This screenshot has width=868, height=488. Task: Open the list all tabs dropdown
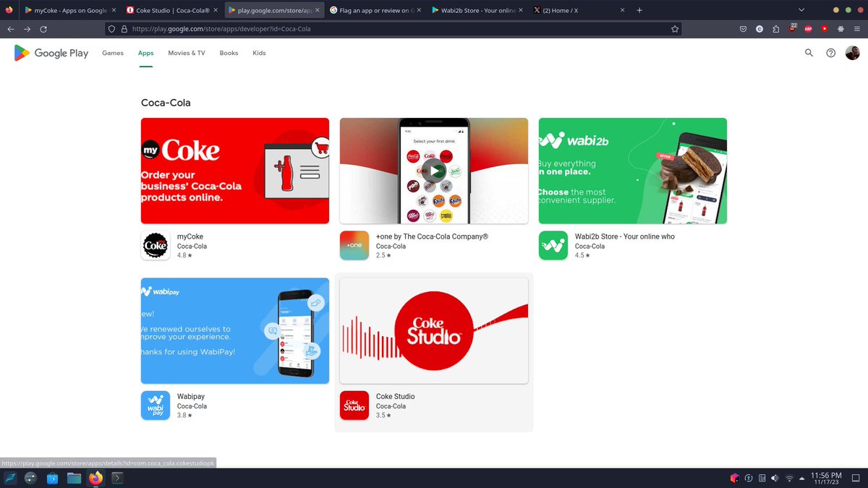[x=801, y=10]
